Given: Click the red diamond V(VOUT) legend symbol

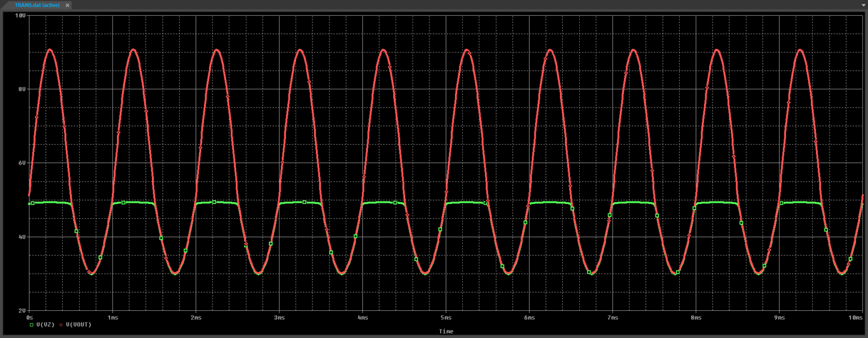Looking at the screenshot, I should [x=61, y=325].
